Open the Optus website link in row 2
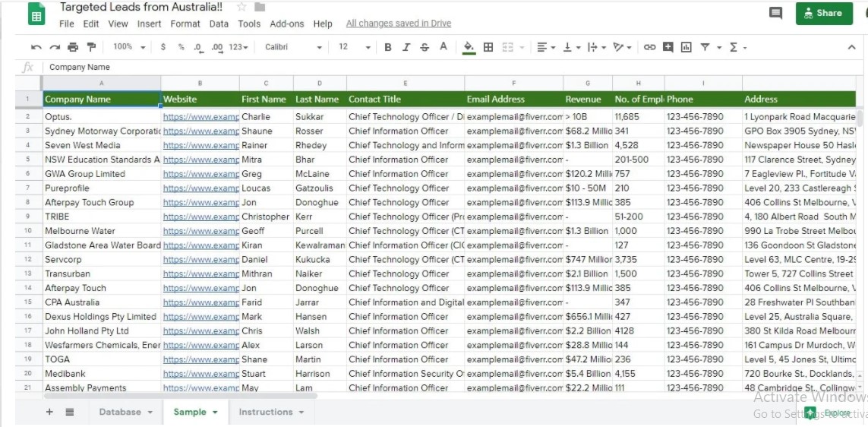The height and width of the screenshot is (427, 868). (200, 117)
